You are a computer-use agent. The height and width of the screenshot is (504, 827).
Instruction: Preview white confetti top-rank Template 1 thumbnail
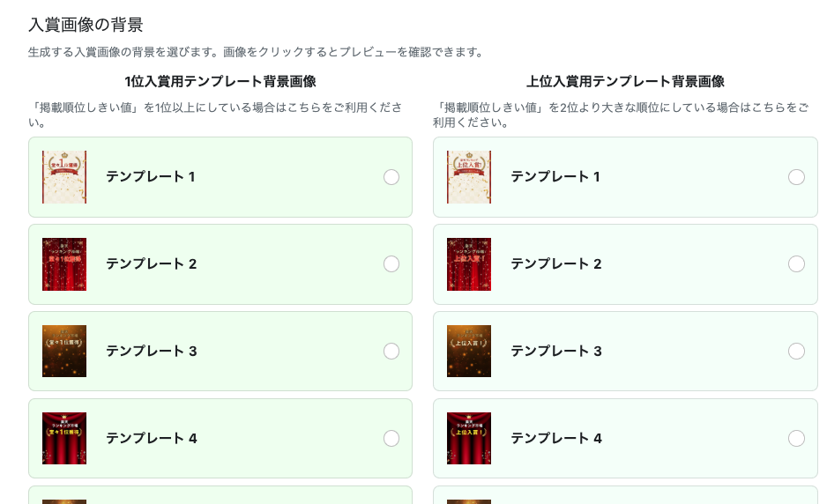point(469,177)
